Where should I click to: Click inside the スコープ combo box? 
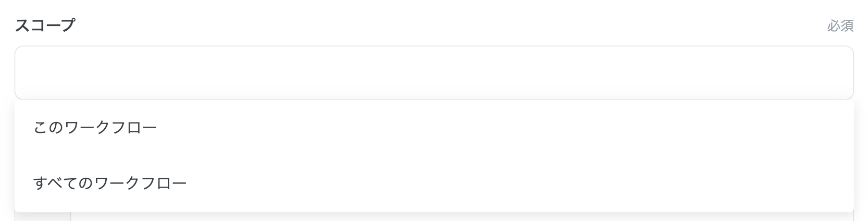tap(433, 72)
